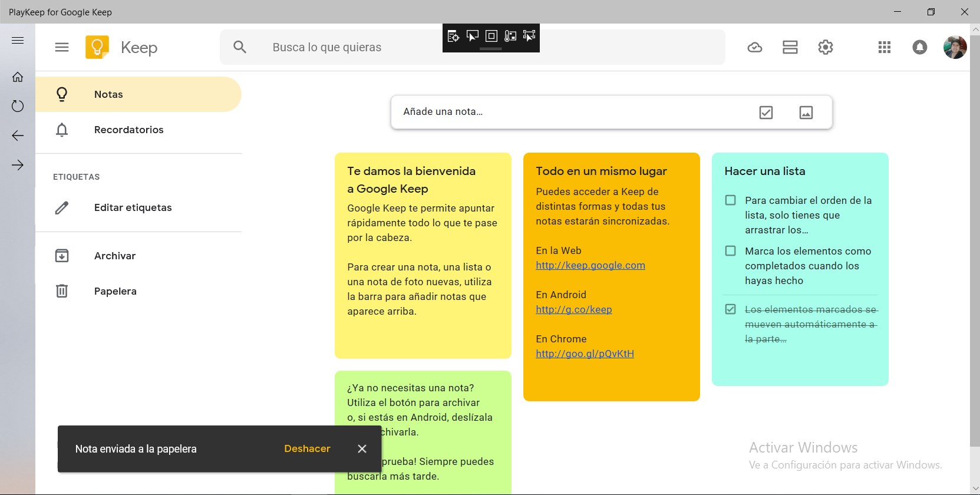Toggle the Keep main menu sidebar

coord(62,47)
